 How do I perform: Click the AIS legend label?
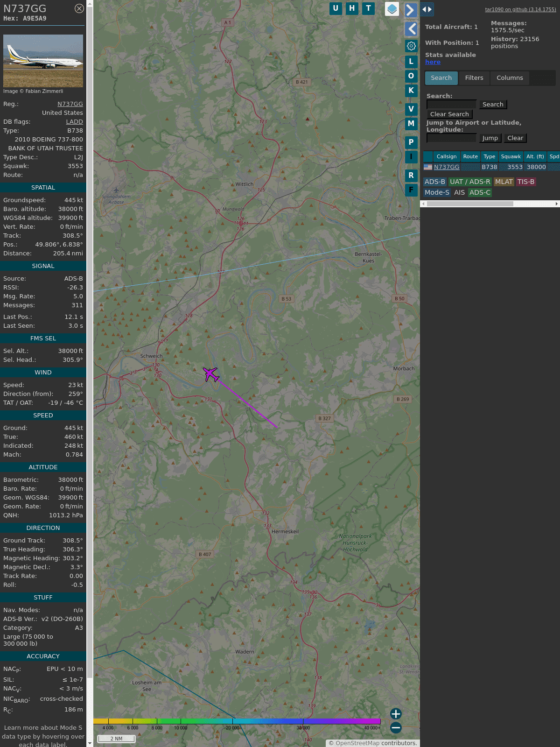[x=460, y=193]
